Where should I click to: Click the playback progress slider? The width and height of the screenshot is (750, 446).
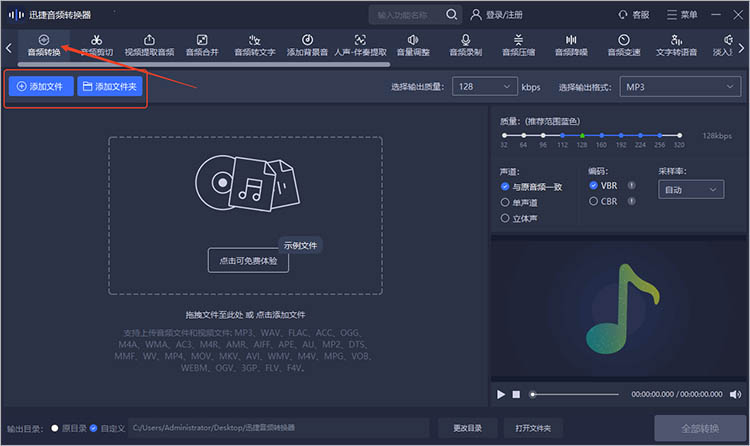coord(574,394)
